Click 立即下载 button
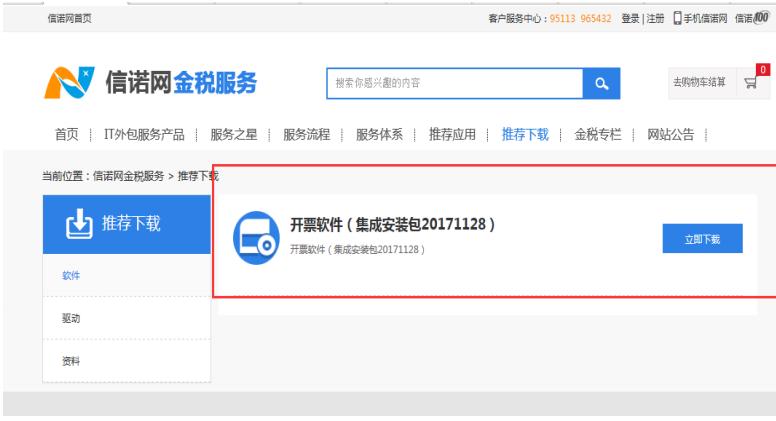This screenshot has height=421, width=776. (702, 238)
